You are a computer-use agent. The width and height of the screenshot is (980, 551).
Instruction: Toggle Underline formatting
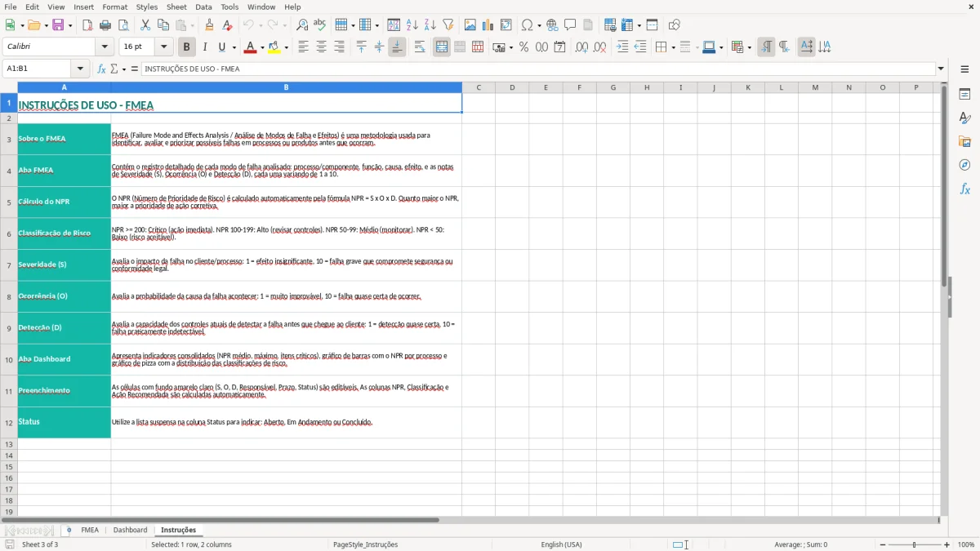(221, 47)
